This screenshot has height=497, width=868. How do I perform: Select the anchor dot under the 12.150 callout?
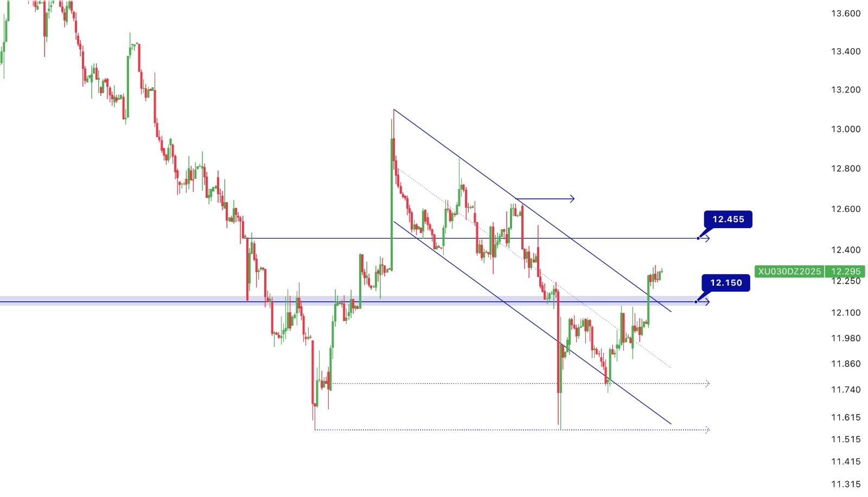click(x=696, y=302)
